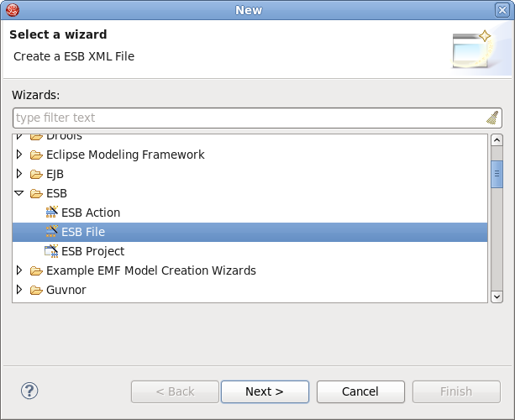Screen dimensions: 515x420
Task: Click the Example EMF Model folder icon
Action: coord(36,270)
